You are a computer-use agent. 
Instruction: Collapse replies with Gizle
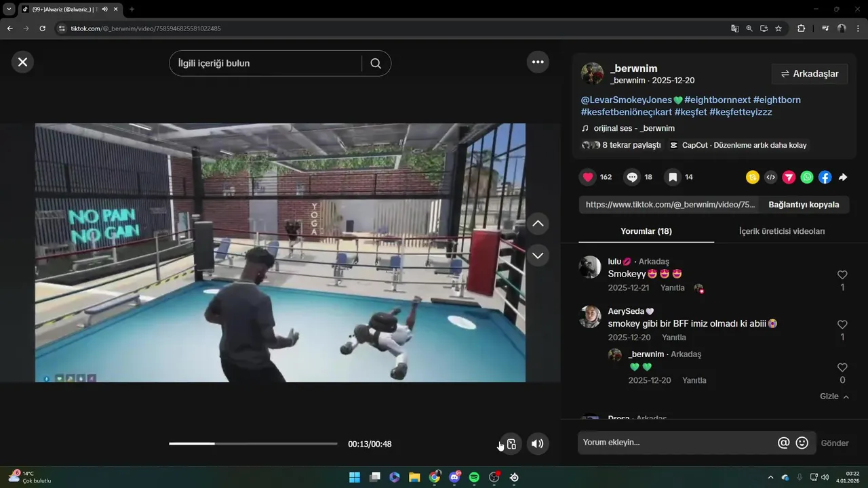pyautogui.click(x=834, y=396)
